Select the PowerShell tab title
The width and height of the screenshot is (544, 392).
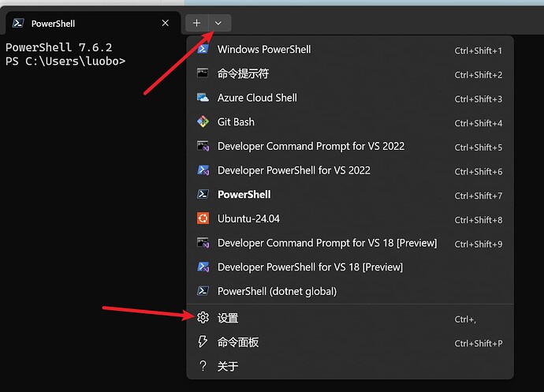pyautogui.click(x=53, y=24)
